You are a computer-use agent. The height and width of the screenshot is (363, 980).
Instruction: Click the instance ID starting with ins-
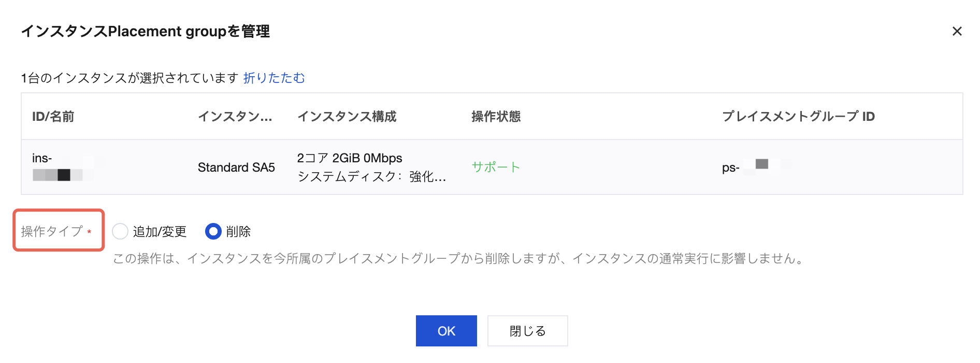(42, 158)
